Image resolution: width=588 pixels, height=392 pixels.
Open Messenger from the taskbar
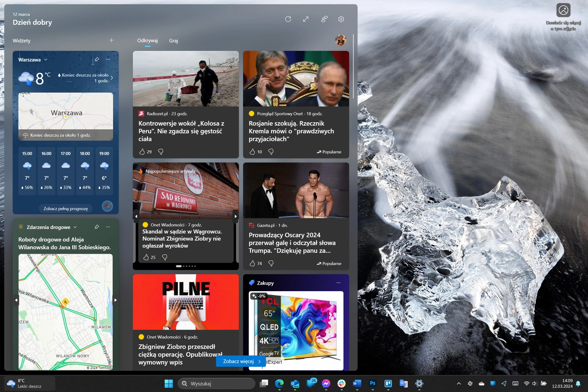tap(326, 383)
